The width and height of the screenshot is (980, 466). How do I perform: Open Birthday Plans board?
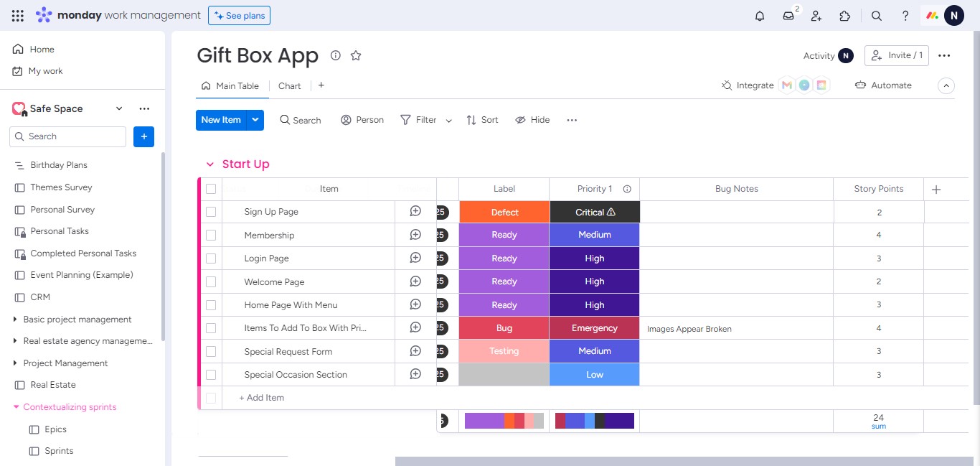pos(59,165)
